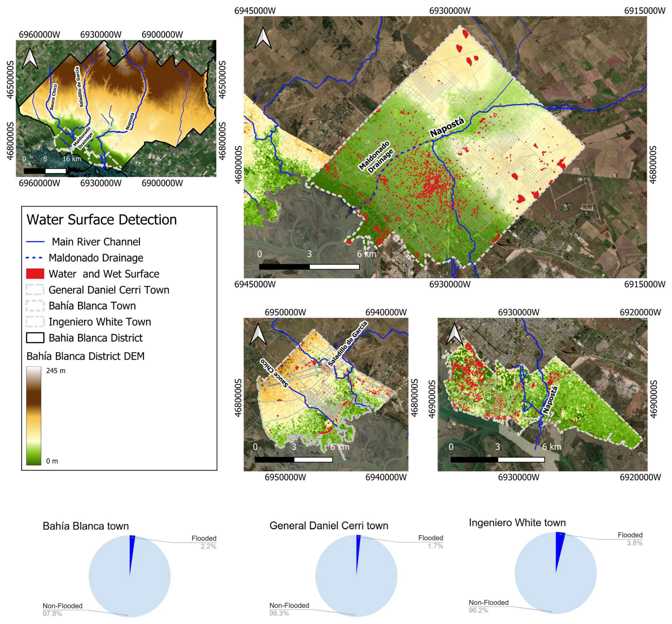Click the Non-Flooded 98.3% label for Cerri
This screenshot has height=624, width=672.
pyautogui.click(x=289, y=609)
